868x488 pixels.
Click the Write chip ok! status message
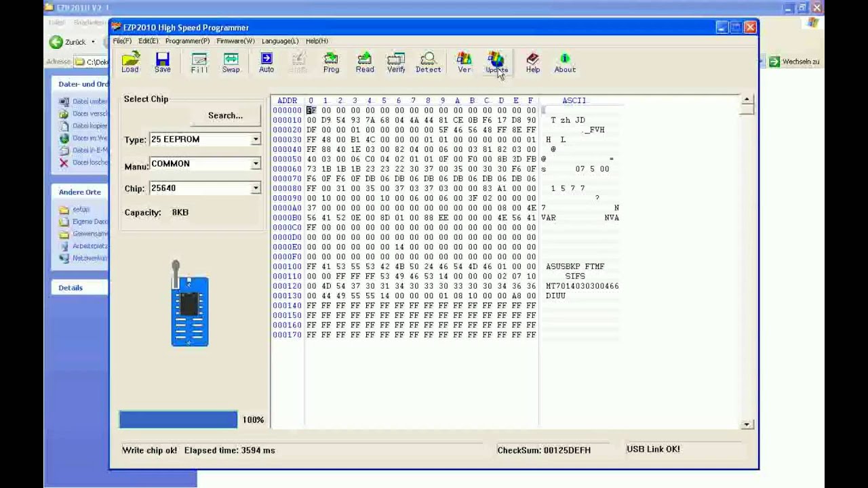click(149, 450)
